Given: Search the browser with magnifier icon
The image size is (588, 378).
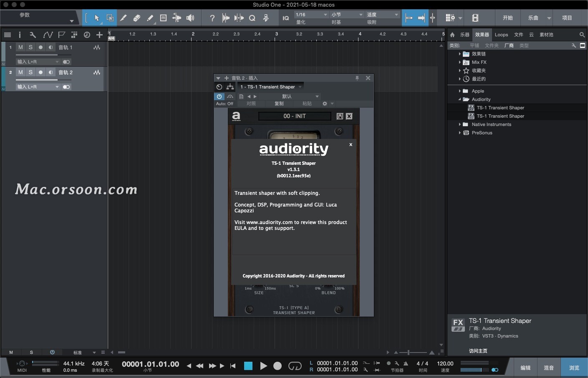Looking at the screenshot, I should [x=582, y=35].
